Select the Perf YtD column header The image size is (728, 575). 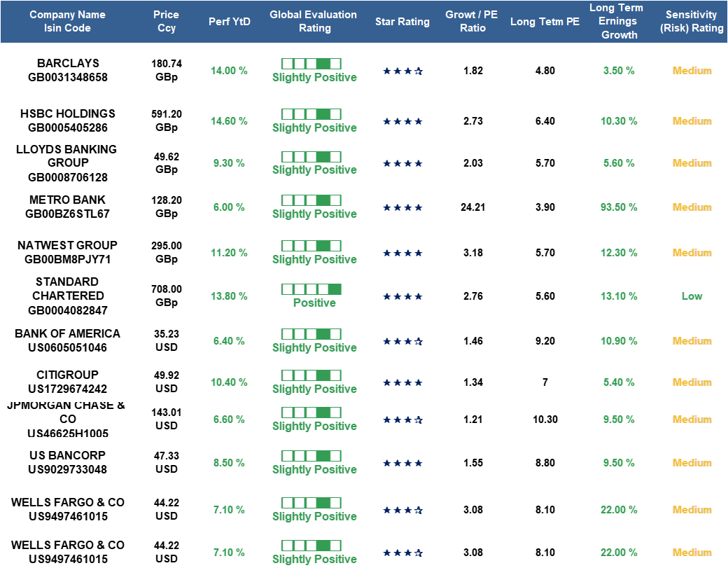(x=230, y=22)
